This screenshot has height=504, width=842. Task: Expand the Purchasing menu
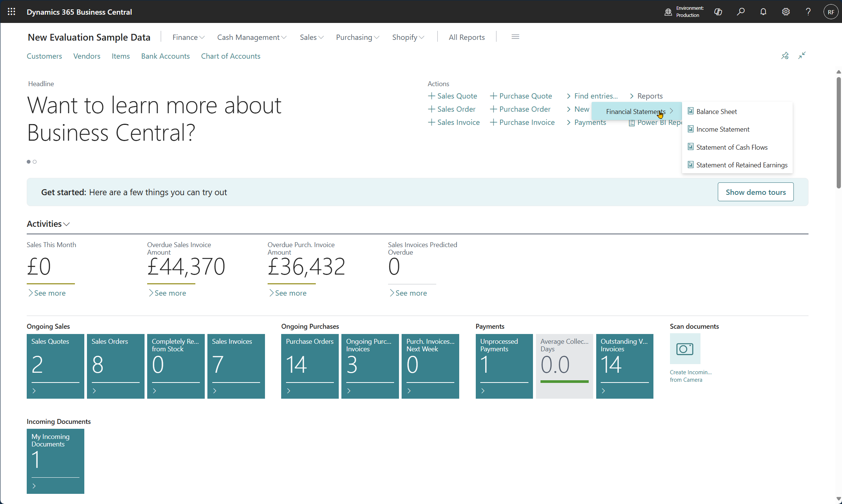[358, 37]
